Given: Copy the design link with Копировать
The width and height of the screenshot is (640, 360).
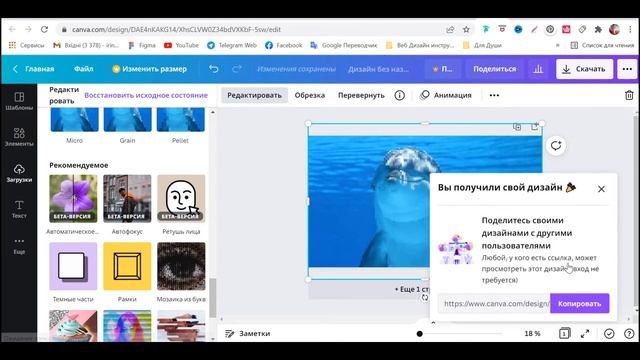Looking at the screenshot, I should [579, 304].
